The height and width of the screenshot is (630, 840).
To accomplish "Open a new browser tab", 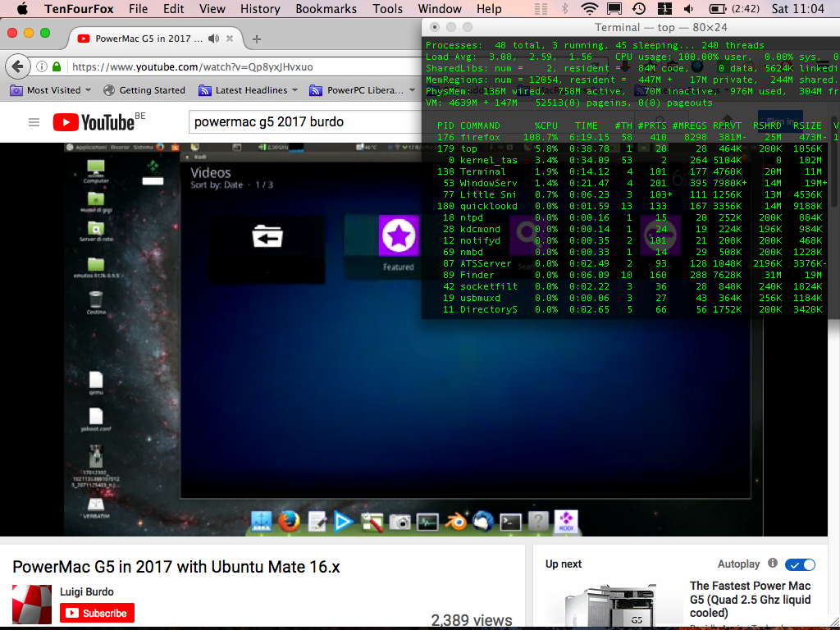I will [257, 39].
